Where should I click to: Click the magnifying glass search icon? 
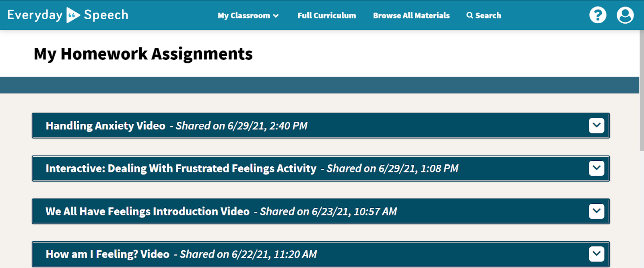click(470, 15)
